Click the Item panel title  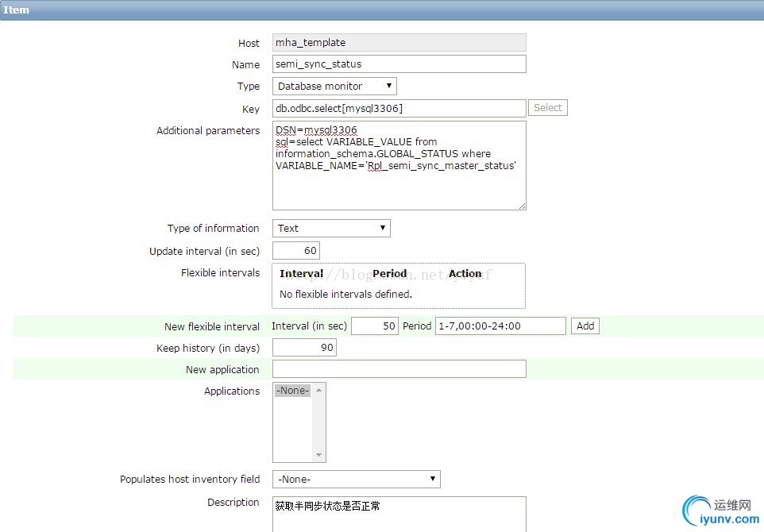[x=16, y=10]
